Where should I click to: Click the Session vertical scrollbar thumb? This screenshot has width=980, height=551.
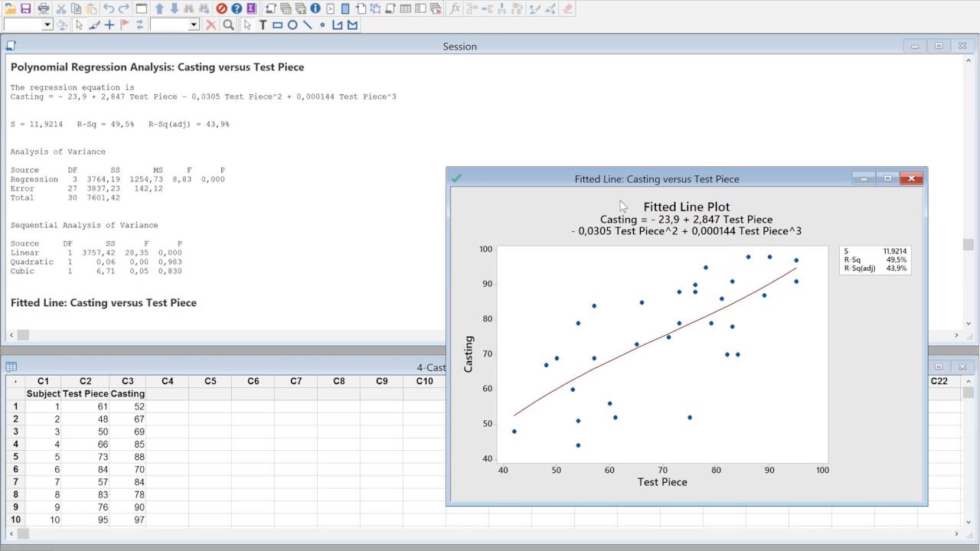point(969,245)
